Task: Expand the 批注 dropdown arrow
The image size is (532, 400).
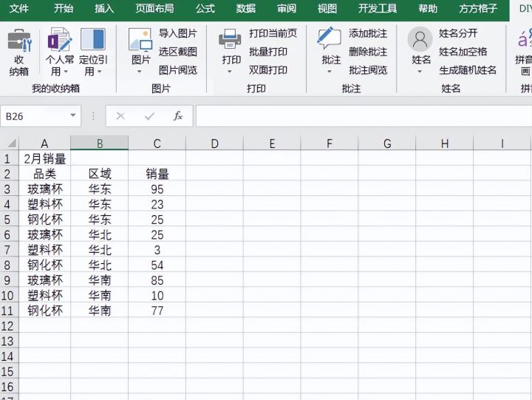Action: (329, 72)
